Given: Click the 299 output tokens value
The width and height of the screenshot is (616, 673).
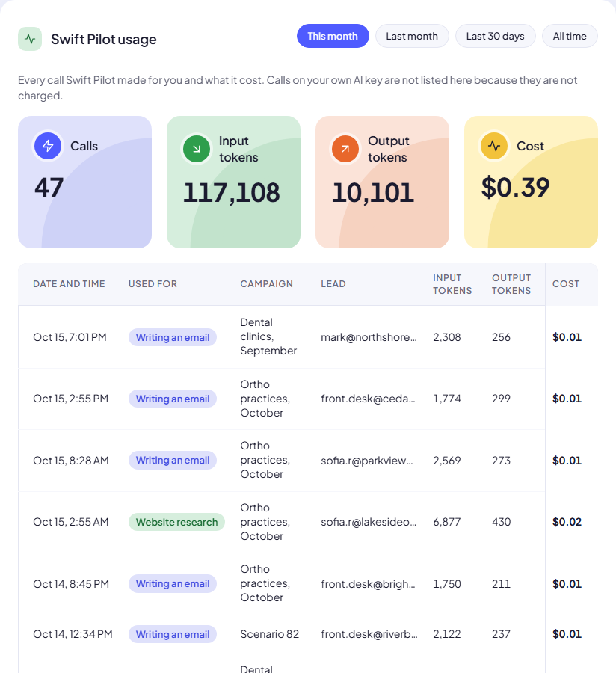Looking at the screenshot, I should click(x=501, y=399).
